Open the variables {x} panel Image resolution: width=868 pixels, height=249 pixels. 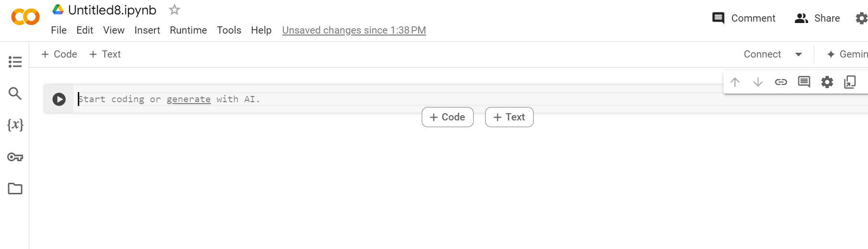pyautogui.click(x=15, y=125)
